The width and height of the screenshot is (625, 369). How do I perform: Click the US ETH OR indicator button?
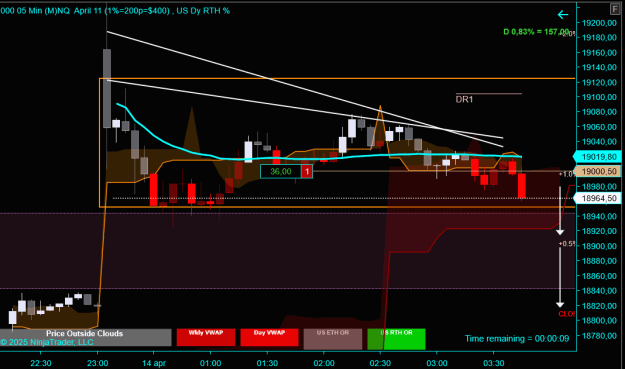tap(333, 339)
